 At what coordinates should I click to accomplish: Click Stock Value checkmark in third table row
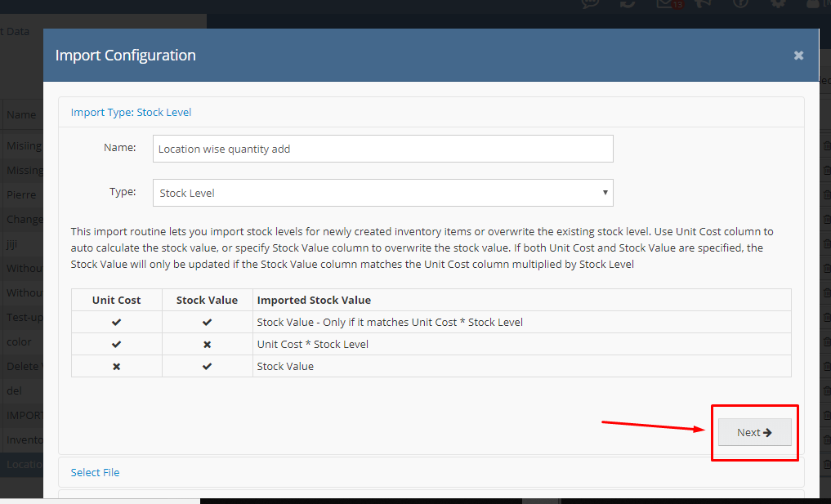coord(208,367)
